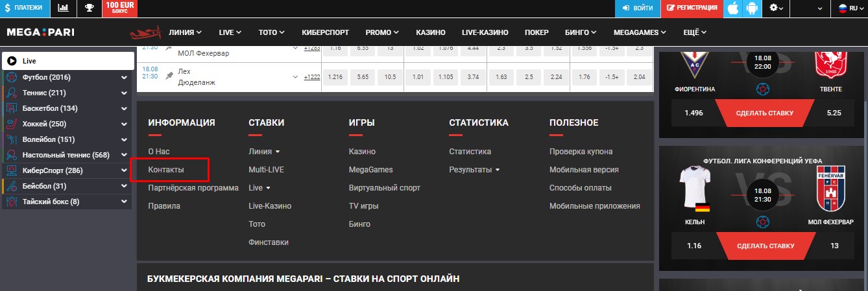This screenshot has height=291, width=868.
Task: Open the Мобильные приложения link
Action: point(595,206)
